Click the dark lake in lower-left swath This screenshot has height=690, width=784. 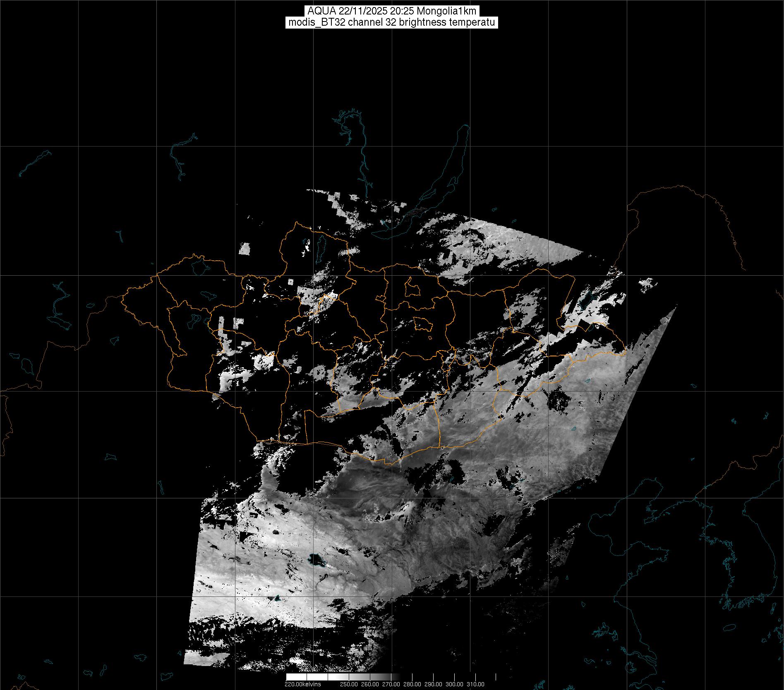point(316,560)
